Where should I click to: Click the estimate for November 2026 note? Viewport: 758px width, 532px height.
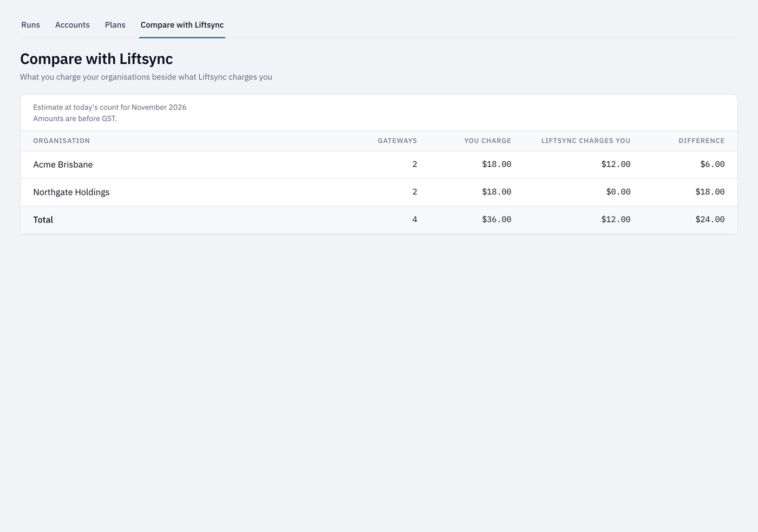click(110, 107)
